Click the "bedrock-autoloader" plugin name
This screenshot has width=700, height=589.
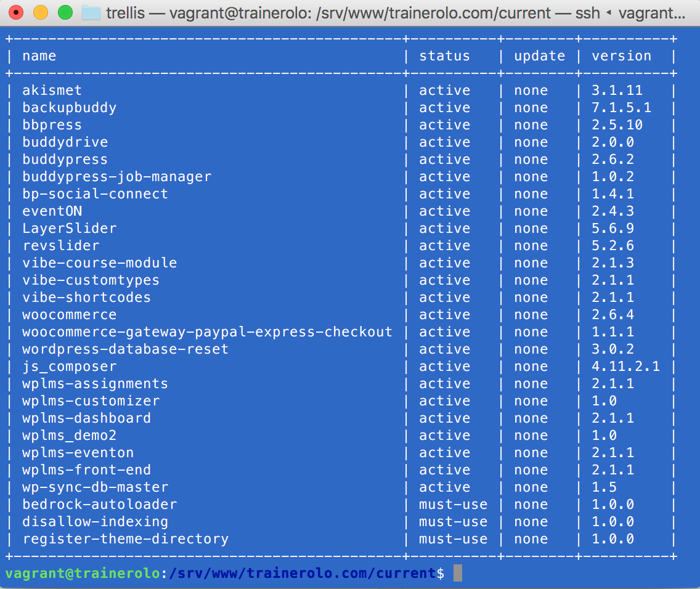(x=100, y=504)
